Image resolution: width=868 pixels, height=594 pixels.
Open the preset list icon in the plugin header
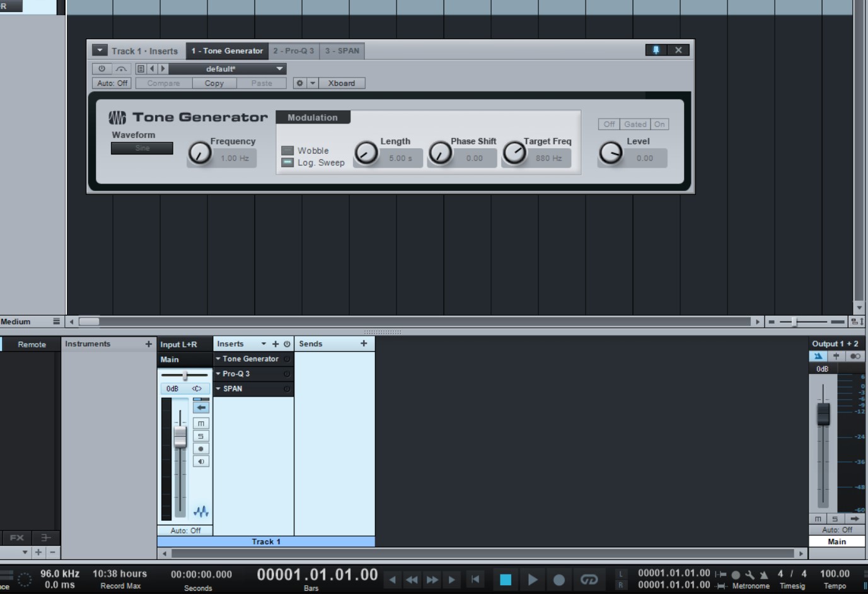pyautogui.click(x=141, y=69)
